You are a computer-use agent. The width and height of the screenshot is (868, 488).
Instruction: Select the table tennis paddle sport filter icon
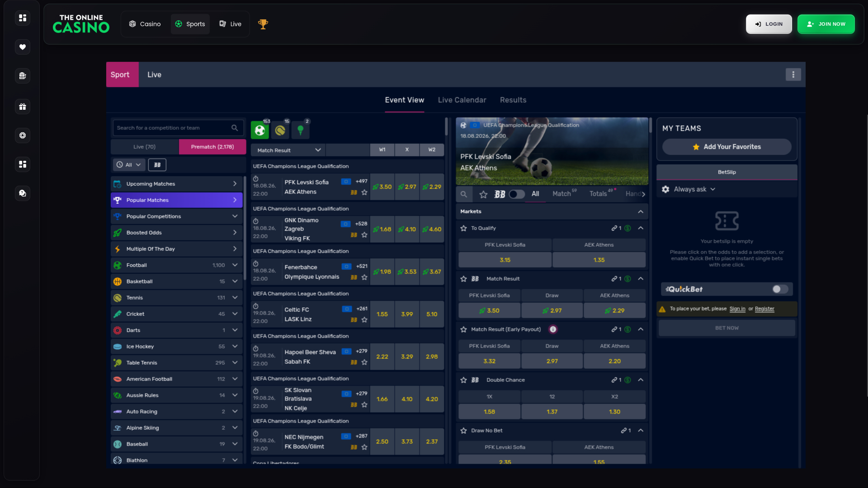coord(301,130)
